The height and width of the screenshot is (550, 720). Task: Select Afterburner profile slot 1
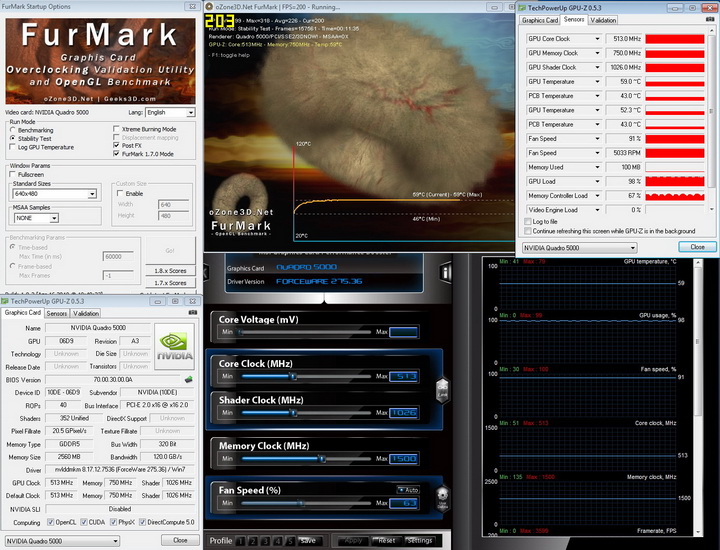tap(241, 541)
